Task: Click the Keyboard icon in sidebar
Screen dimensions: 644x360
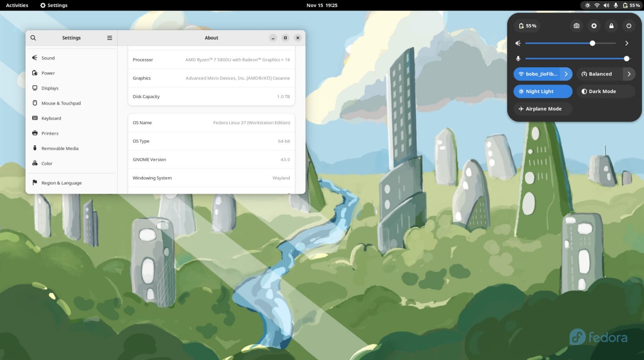Action: click(x=35, y=118)
